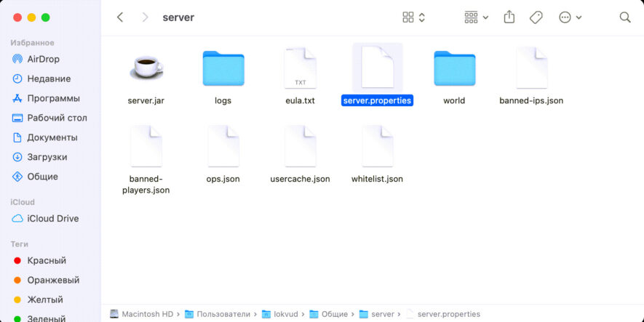
Task: Click the Tags toolbar icon
Action: [x=536, y=17]
